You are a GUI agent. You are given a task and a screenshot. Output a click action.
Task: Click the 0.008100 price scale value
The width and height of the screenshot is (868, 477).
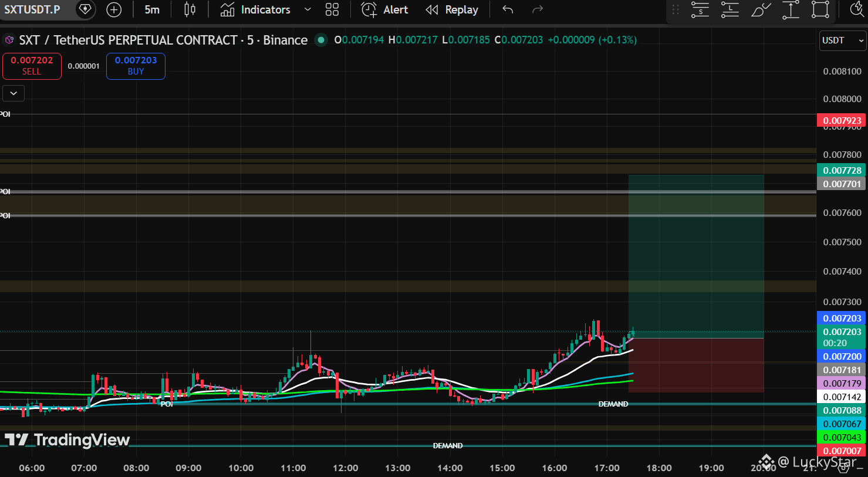842,71
